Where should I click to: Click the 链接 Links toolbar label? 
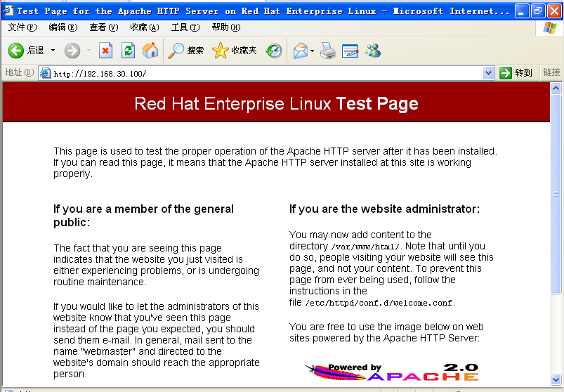pyautogui.click(x=551, y=72)
